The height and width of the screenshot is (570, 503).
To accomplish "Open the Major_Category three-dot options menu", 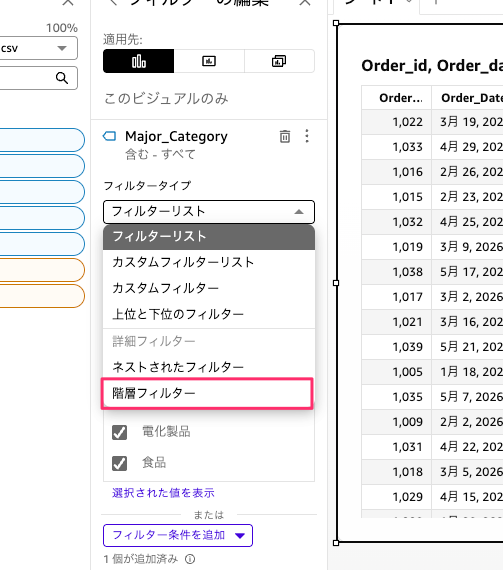I will (307, 136).
